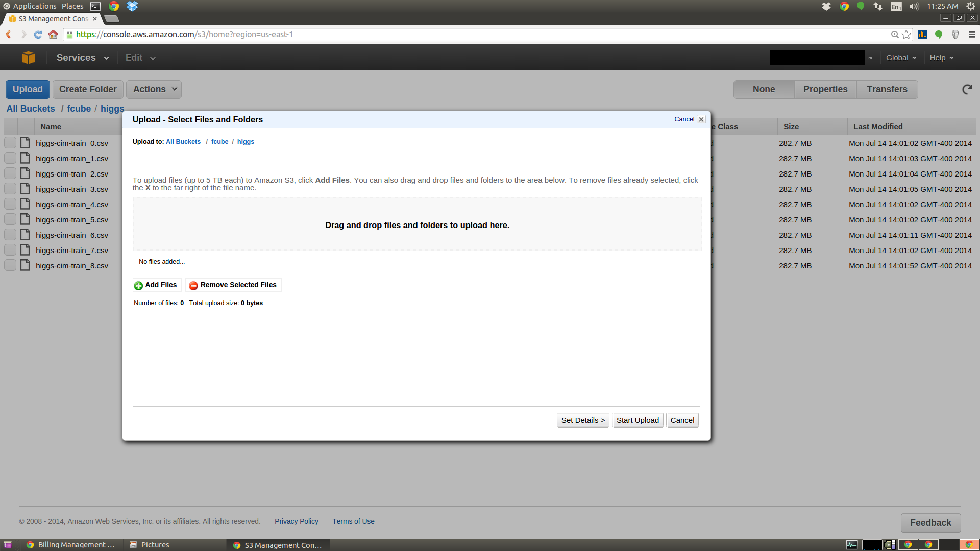This screenshot has width=980, height=551.
Task: Click the zoom magnifier icon in address bar
Action: point(895,34)
